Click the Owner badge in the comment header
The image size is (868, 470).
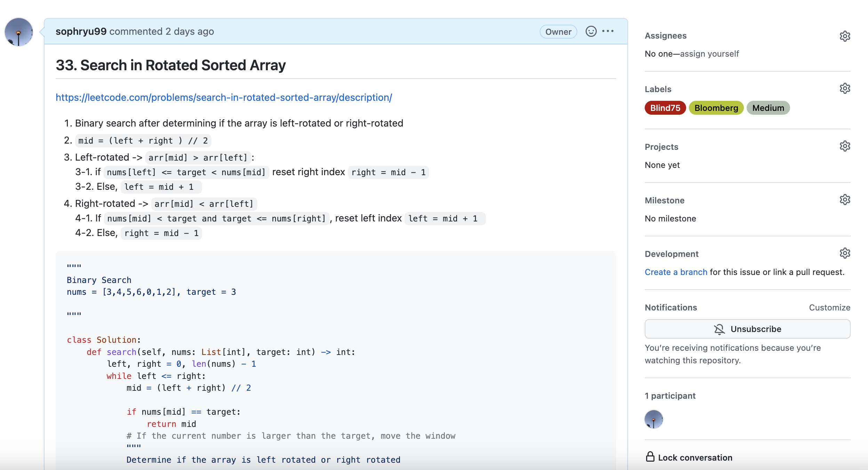tap(558, 32)
